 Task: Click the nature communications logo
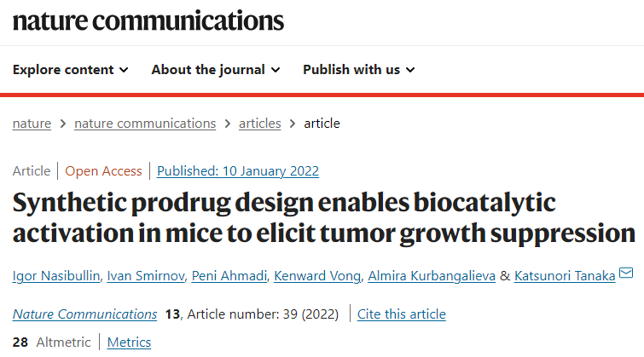click(x=148, y=21)
